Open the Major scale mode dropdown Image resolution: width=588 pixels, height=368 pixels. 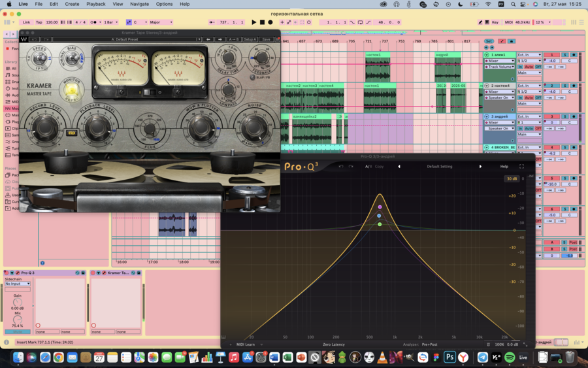(x=161, y=22)
